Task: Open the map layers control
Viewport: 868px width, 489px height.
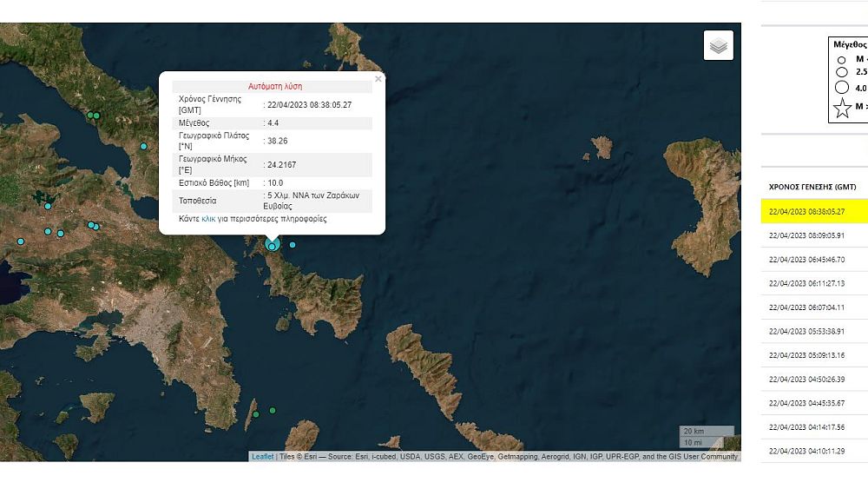Action: point(718,46)
